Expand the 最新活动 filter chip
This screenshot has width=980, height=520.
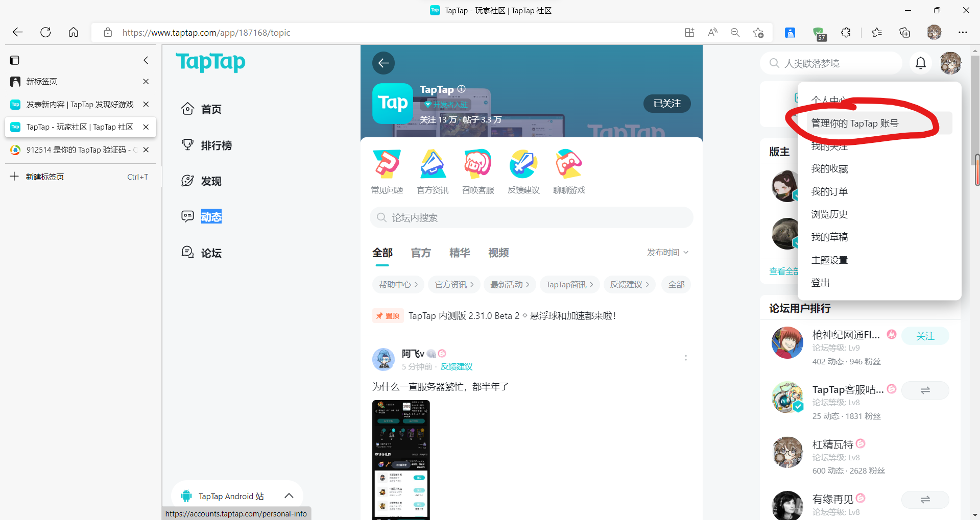(x=510, y=285)
